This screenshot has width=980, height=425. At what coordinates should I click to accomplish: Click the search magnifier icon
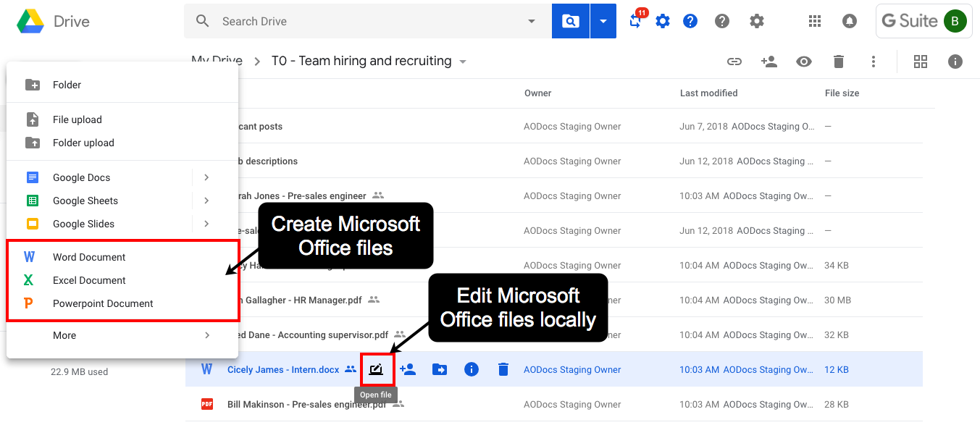point(203,21)
